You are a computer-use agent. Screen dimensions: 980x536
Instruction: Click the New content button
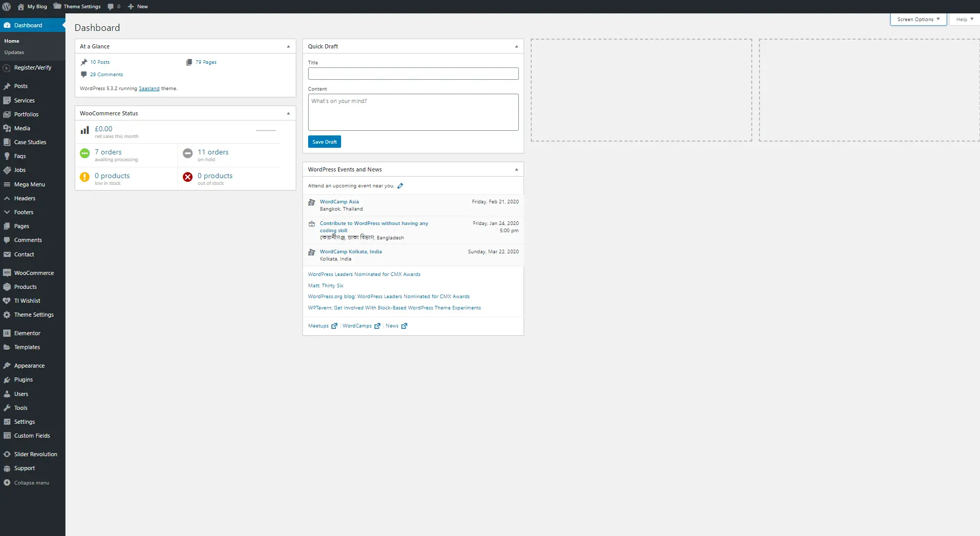(x=138, y=7)
